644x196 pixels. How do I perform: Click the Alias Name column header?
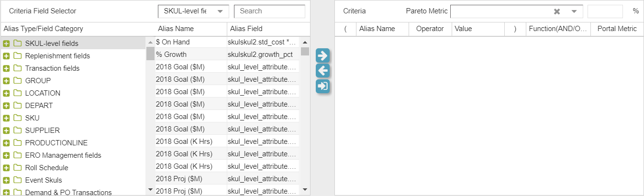tap(176, 29)
